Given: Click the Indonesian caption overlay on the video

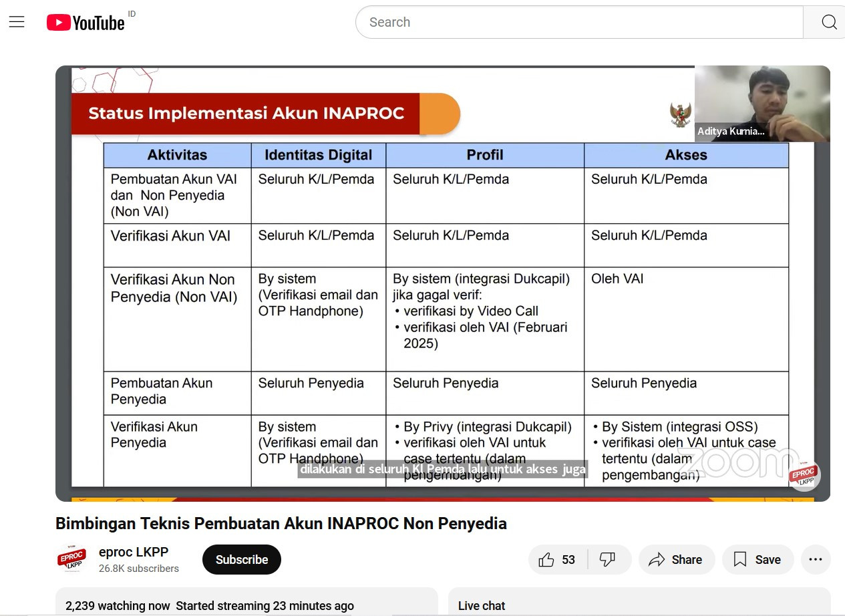Looking at the screenshot, I should click(443, 469).
